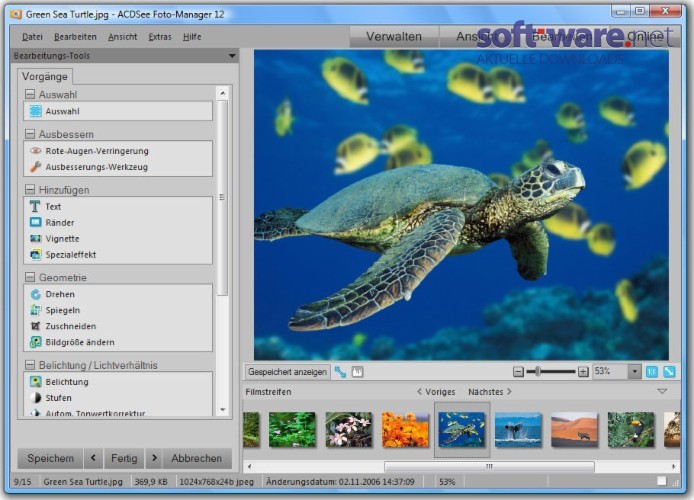Click the 1024x768x24b jpeg status bar entry

(216, 482)
